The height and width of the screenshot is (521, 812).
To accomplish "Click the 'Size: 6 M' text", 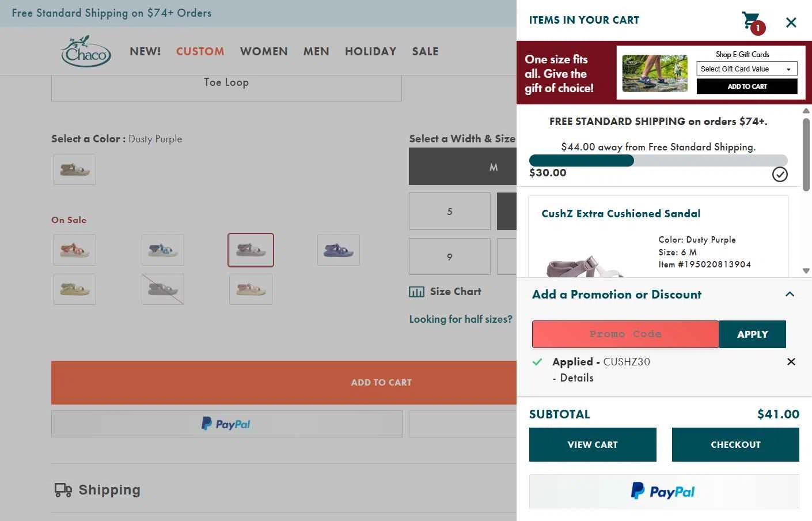I will click(x=677, y=252).
